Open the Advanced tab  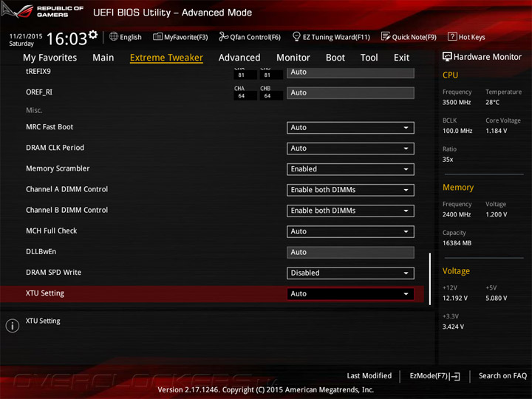(239, 58)
